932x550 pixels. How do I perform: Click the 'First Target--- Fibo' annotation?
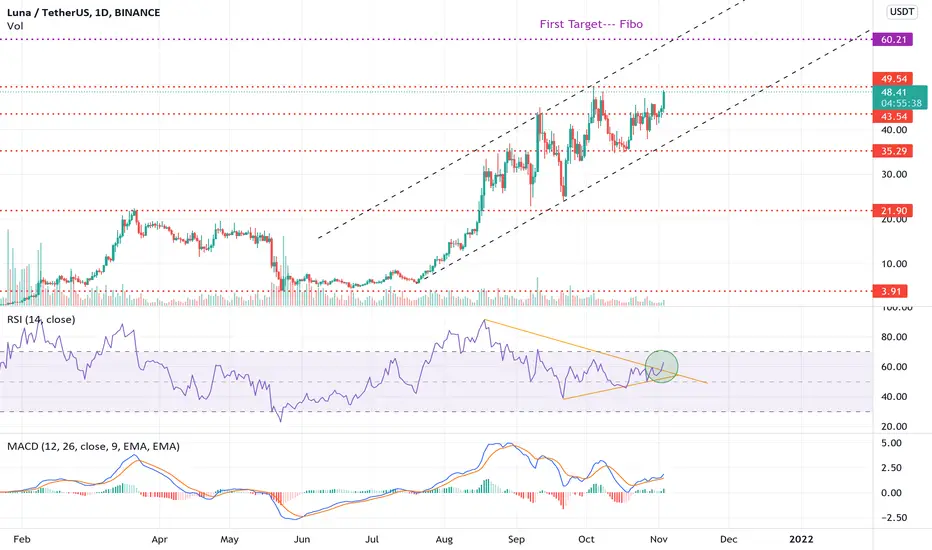click(x=591, y=24)
